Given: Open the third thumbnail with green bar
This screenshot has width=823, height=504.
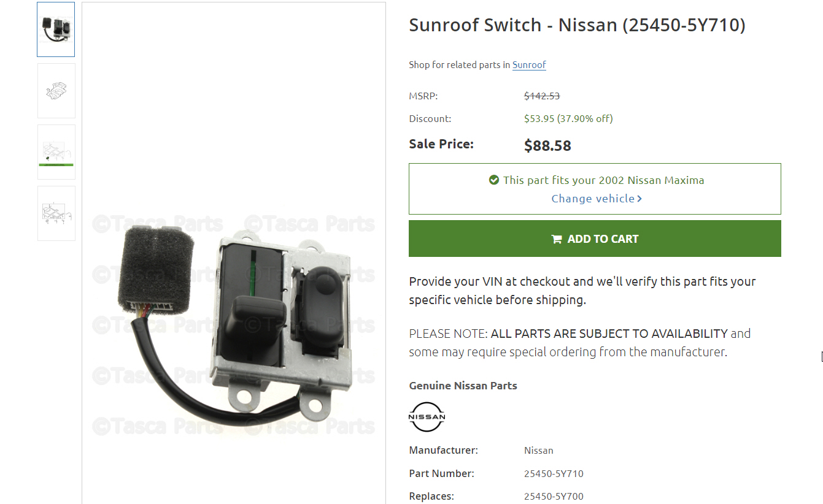Looking at the screenshot, I should coord(56,152).
